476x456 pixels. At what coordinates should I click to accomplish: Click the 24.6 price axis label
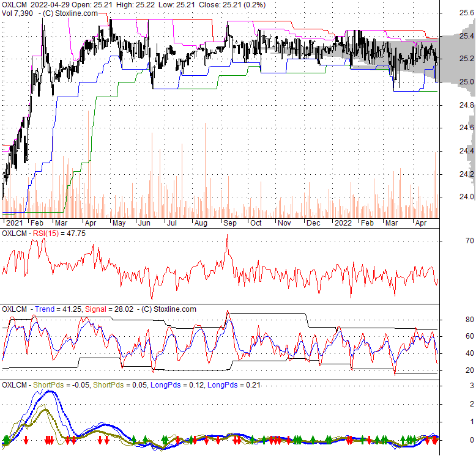point(466,128)
